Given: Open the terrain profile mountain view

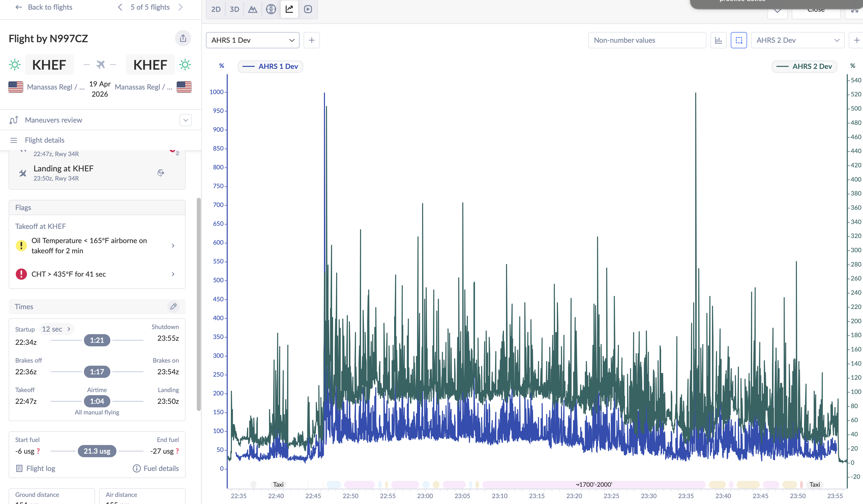Looking at the screenshot, I should click(x=253, y=9).
